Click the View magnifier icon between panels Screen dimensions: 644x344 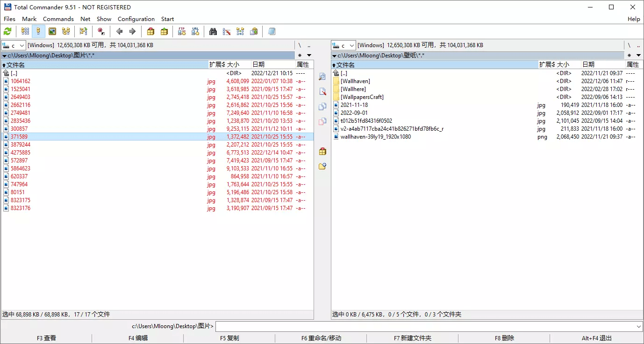322,77
